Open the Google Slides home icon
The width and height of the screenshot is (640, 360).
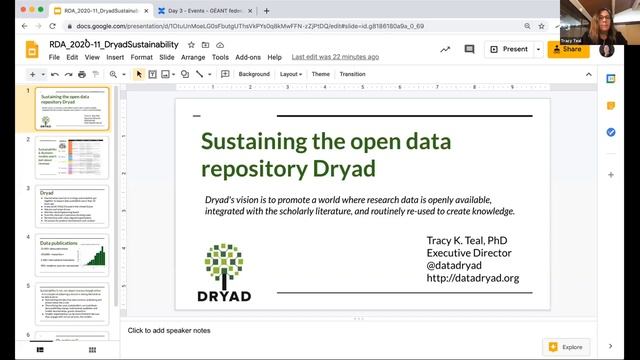click(32, 50)
